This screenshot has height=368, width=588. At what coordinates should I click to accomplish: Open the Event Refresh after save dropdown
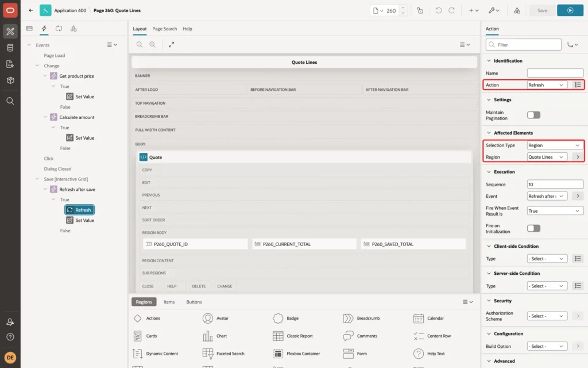coord(547,196)
